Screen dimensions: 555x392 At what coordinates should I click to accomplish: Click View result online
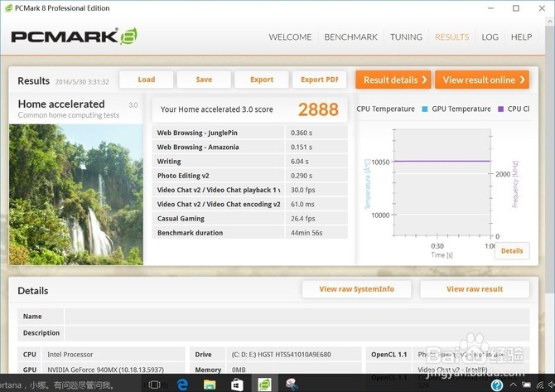tap(482, 80)
